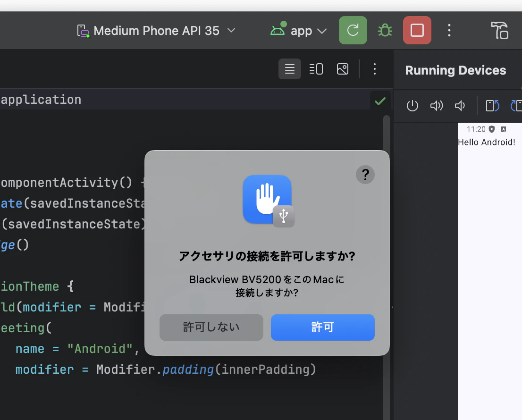The width and height of the screenshot is (522, 420).
Task: Click the emulator power button icon
Action: click(412, 106)
